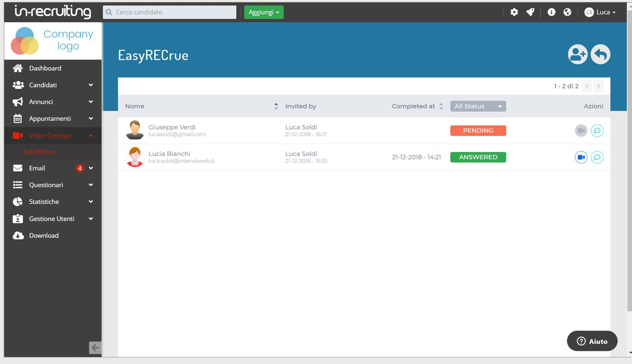Viewport: 632px width, 364px height.
Task: Click email luca.soldi@intervieweb.it
Action: pos(181,161)
